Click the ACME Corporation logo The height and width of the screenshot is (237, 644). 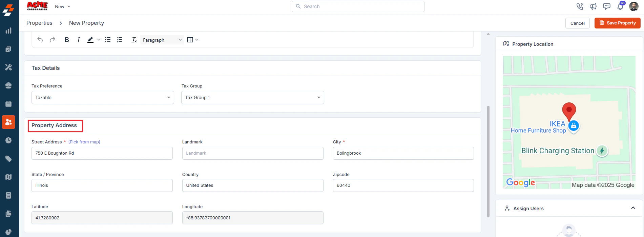pos(37,6)
